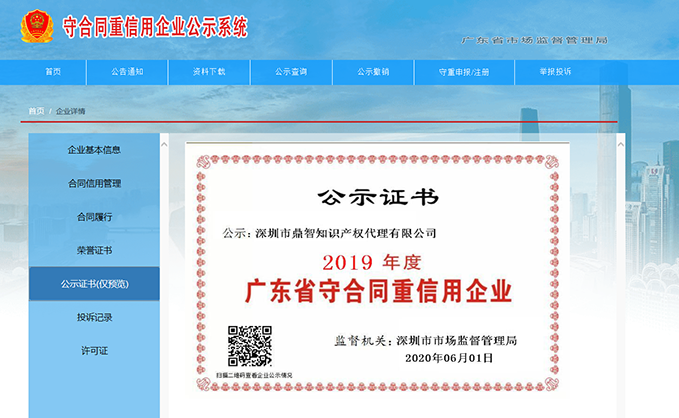The height and width of the screenshot is (418, 679).
Task: Click site title 守合同重信用企业公示系统
Action: [x=155, y=27]
